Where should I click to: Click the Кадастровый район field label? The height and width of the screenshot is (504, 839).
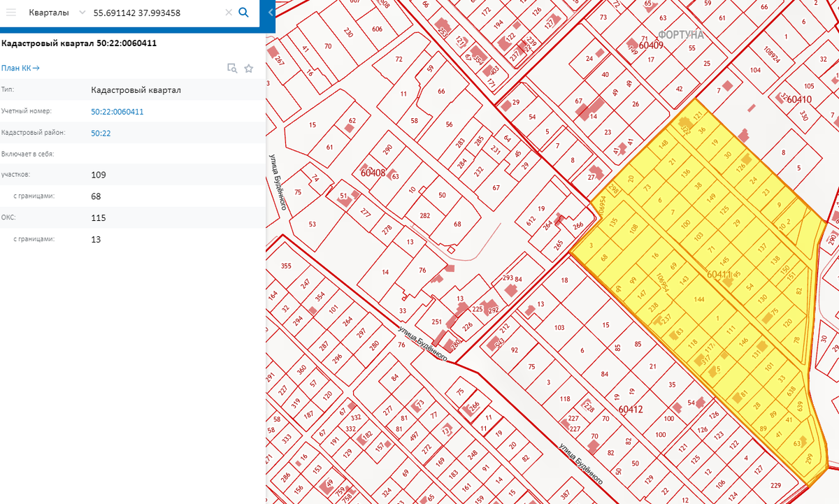click(x=34, y=133)
